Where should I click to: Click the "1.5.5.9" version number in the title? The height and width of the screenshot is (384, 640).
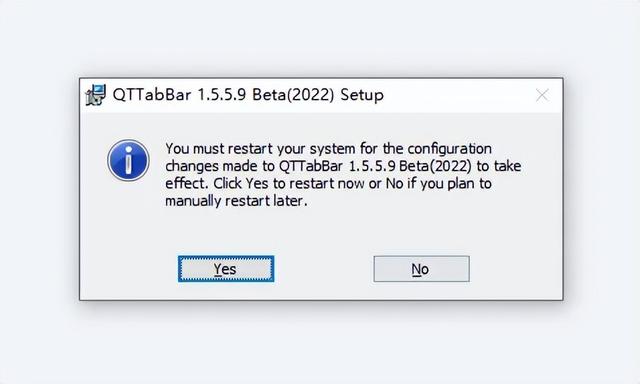pyautogui.click(x=222, y=95)
